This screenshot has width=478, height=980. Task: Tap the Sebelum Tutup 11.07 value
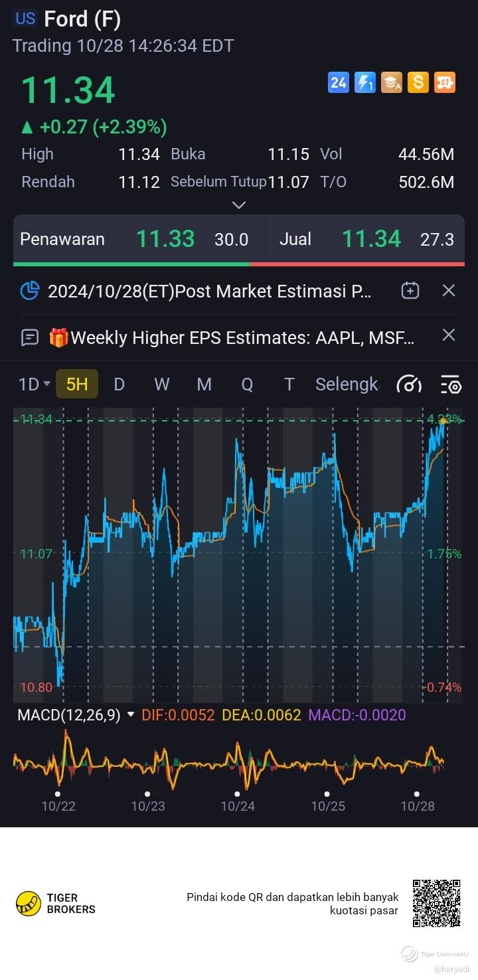[288, 182]
